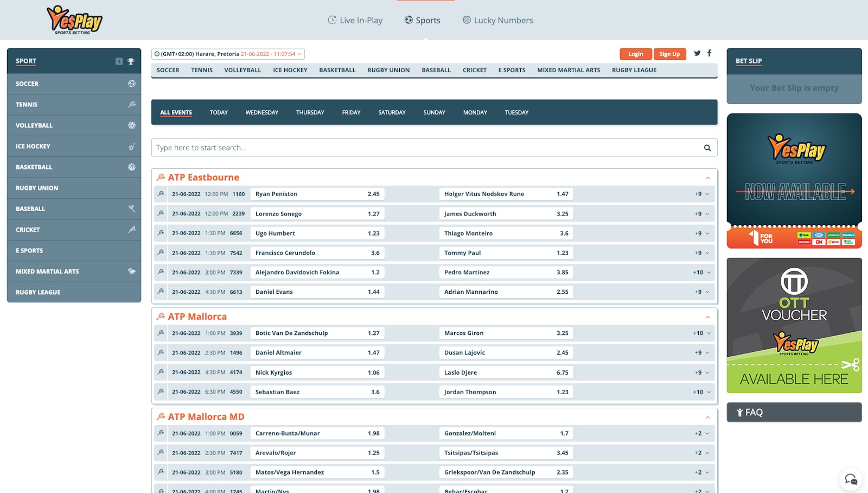The image size is (868, 493).
Task: Click the Twitter bird icon
Action: coord(697,53)
